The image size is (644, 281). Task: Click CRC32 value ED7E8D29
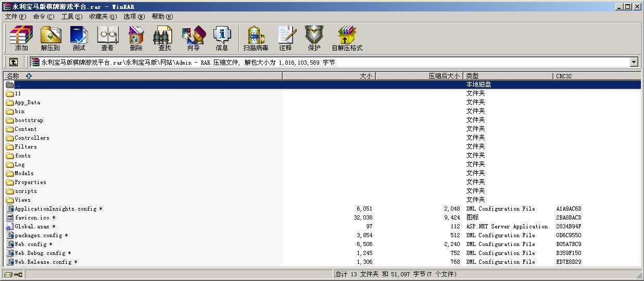[x=569, y=262]
